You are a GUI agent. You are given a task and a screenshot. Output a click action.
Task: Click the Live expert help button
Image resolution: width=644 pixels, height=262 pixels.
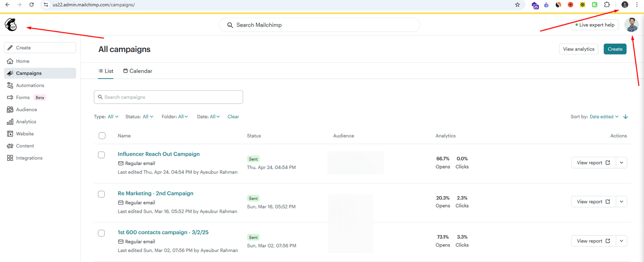click(595, 25)
